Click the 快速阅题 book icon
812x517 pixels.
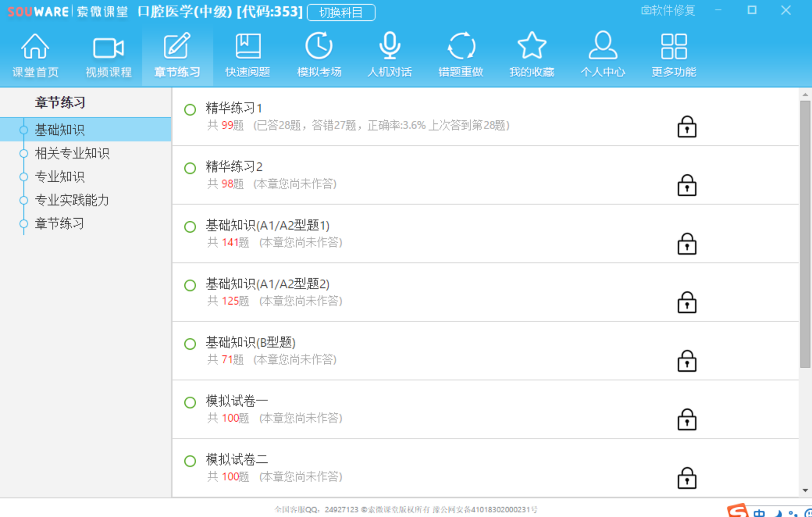click(x=248, y=47)
